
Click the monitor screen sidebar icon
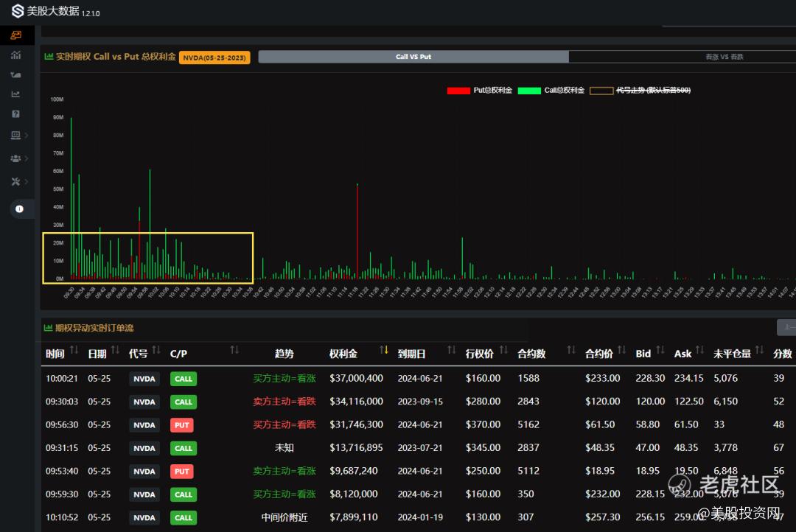15,136
